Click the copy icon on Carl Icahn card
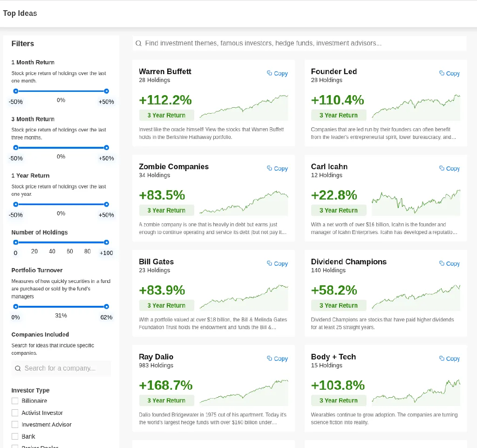The image size is (477, 448). pyautogui.click(x=442, y=168)
